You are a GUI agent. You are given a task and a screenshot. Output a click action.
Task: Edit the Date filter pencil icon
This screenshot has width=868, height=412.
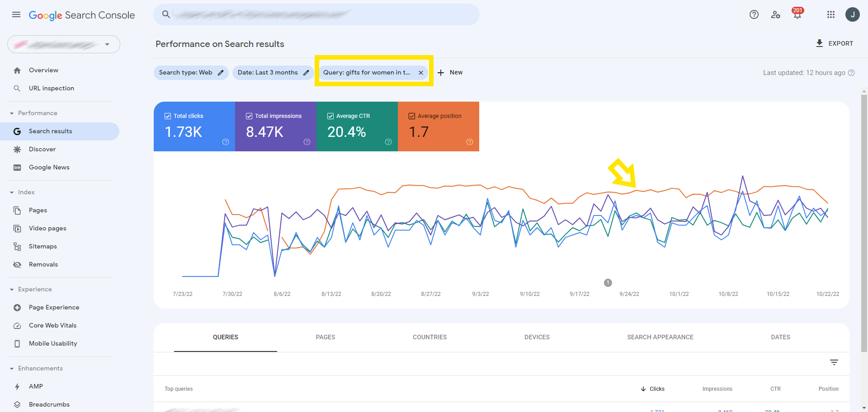point(306,73)
